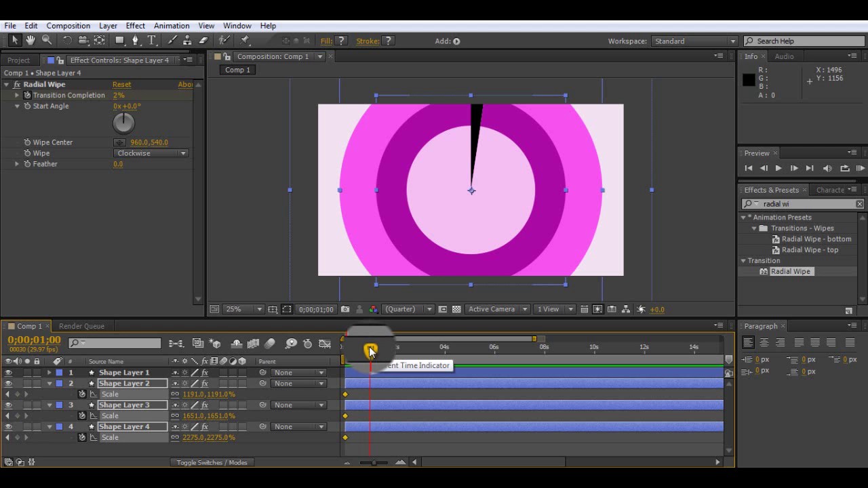The height and width of the screenshot is (488, 868).
Task: Select the Rectangle shape tool
Action: click(120, 41)
